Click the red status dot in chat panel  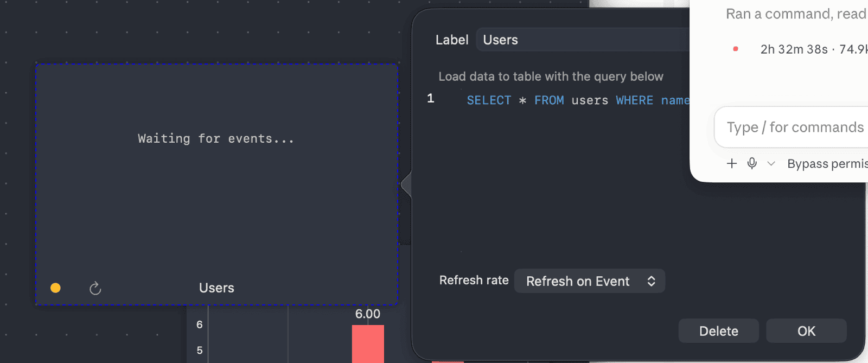[x=736, y=49]
